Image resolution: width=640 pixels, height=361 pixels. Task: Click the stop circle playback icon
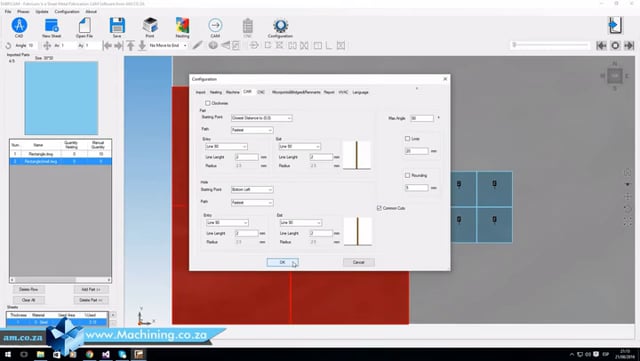tap(615, 45)
